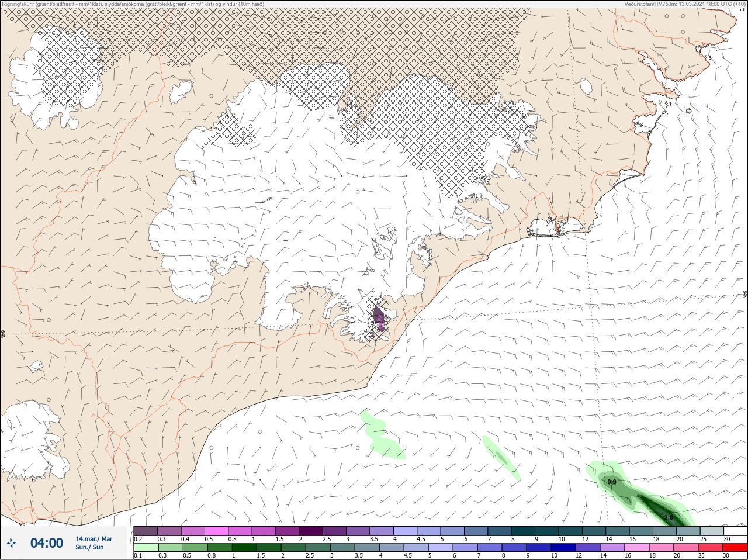The width and height of the screenshot is (748, 560).
Task: Select the deep blue lower swatch labeled 10
Action: tap(562, 548)
